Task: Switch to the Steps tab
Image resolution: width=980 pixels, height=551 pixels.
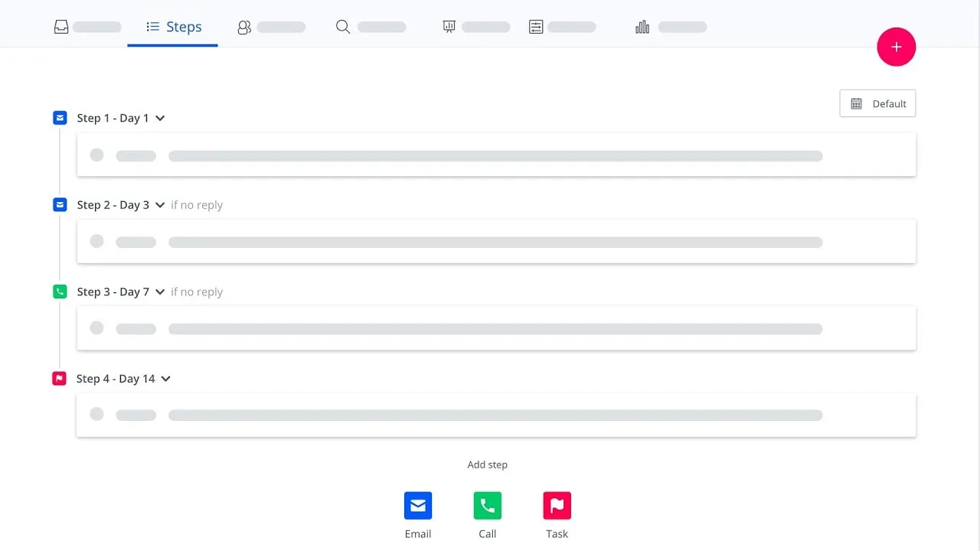Action: 173,26
